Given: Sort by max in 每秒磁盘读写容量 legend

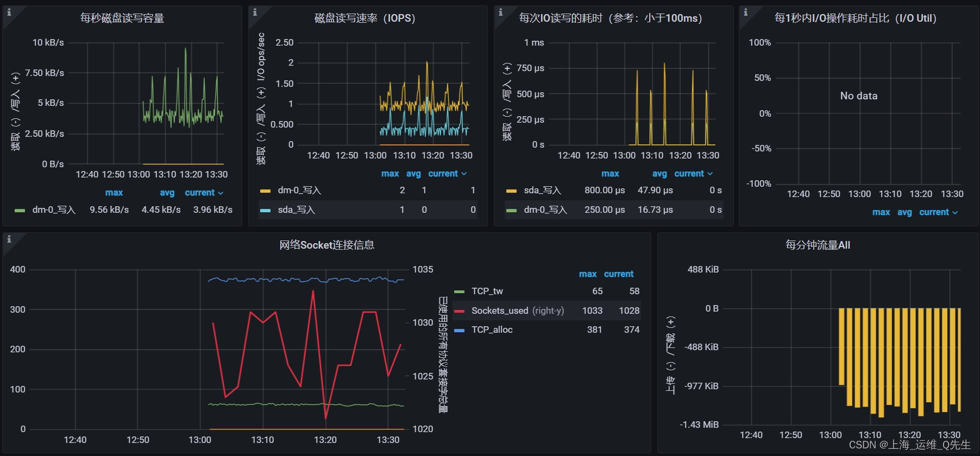Looking at the screenshot, I should pyautogui.click(x=114, y=193).
